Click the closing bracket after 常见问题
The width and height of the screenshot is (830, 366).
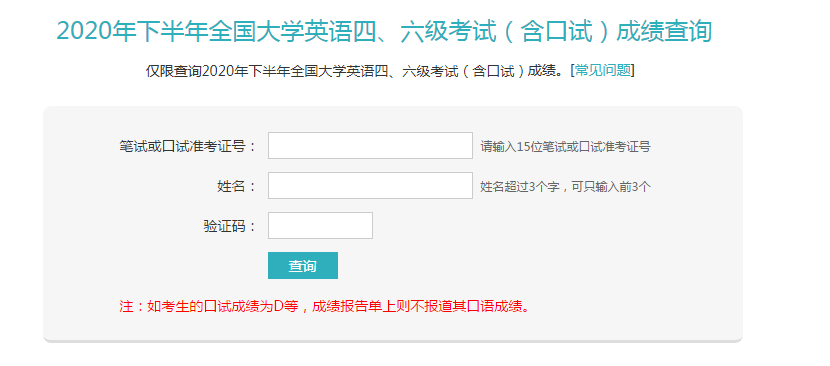click(x=633, y=70)
